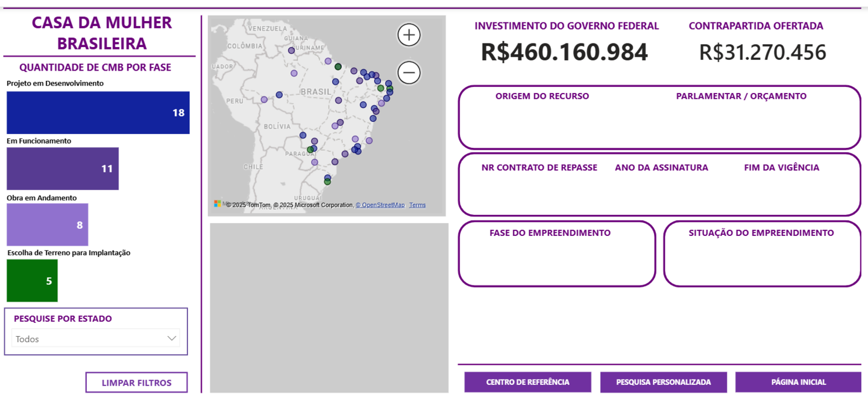This screenshot has height=397, width=868.
Task: Click the Fase do Empreendimento card
Action: pos(556,254)
